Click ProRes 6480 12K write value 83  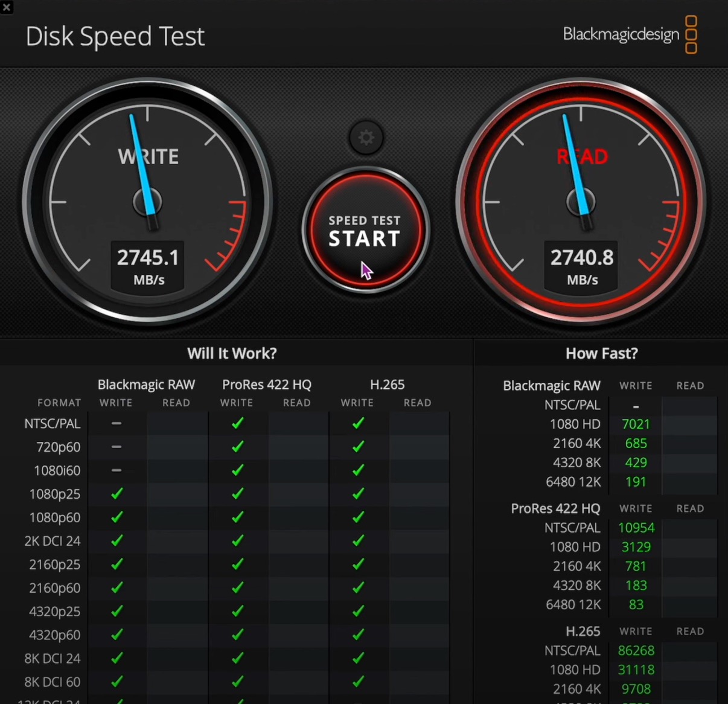pos(636,605)
